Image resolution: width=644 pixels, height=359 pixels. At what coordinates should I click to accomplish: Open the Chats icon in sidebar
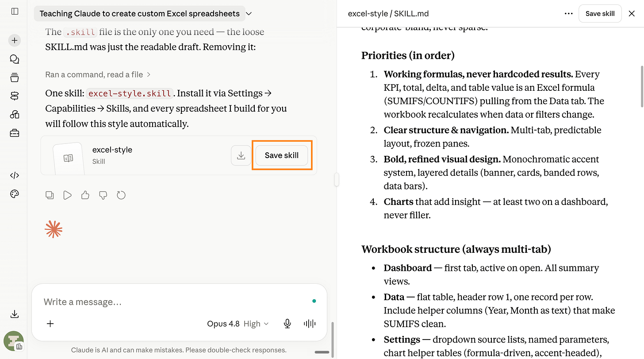point(15,59)
